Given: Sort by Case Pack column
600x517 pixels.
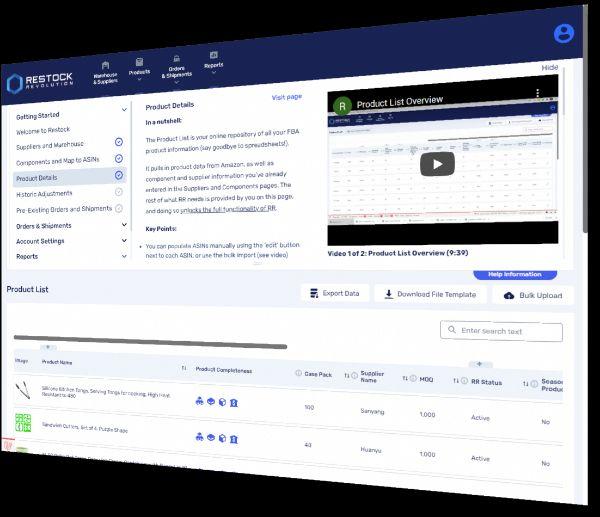Looking at the screenshot, I should [x=347, y=375].
